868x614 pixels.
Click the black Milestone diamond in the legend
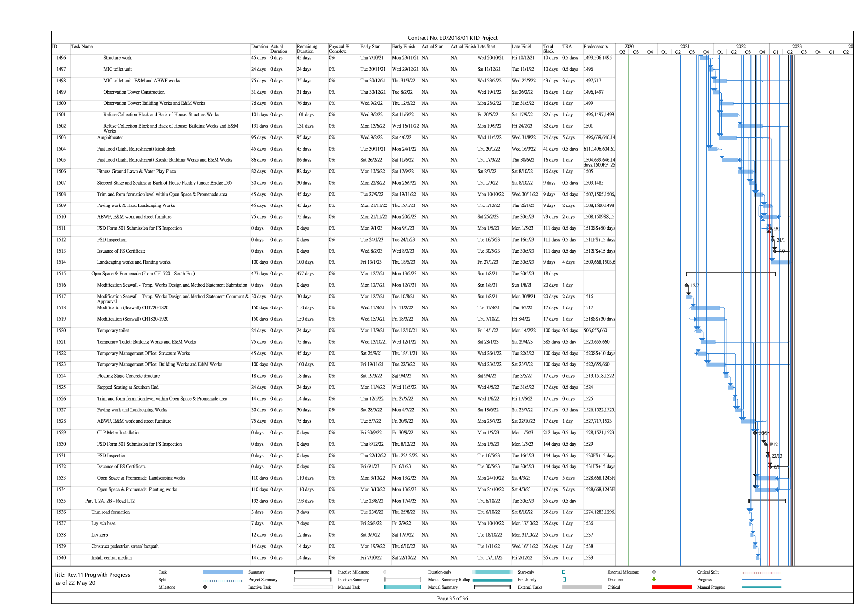tap(205, 587)
